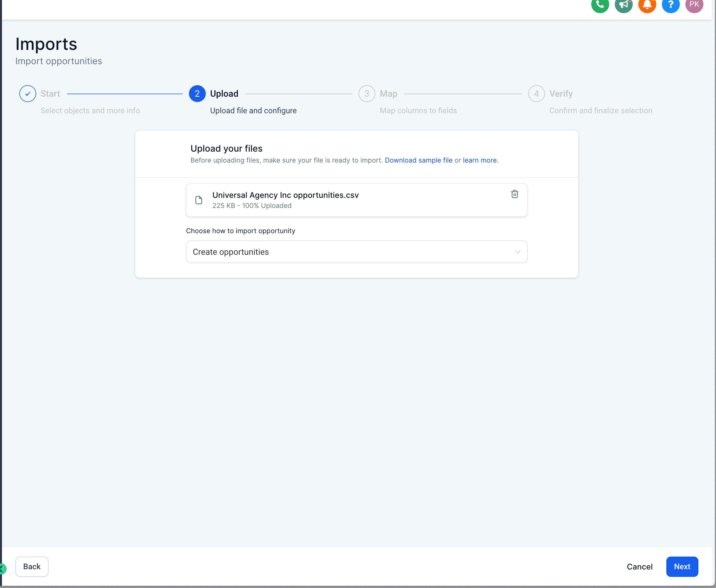Delete uploaded file using trash icon
This screenshot has width=716, height=588.
(514, 194)
